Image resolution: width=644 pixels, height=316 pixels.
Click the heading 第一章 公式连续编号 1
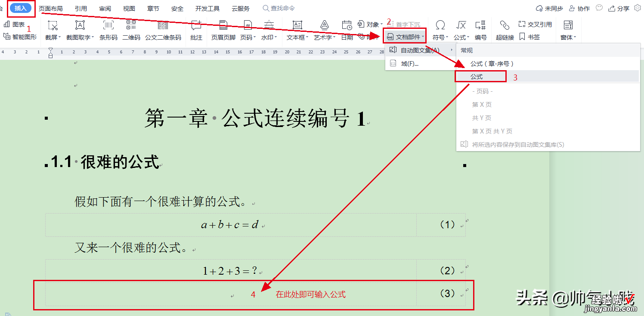[255, 118]
